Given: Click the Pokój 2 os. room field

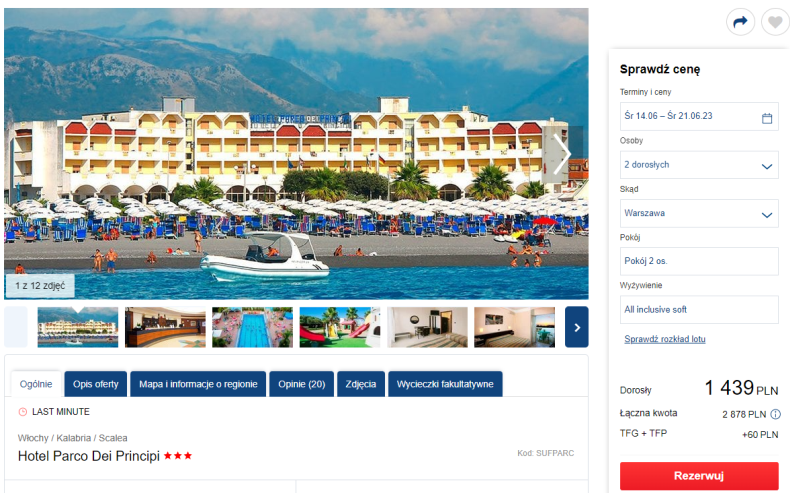Looking at the screenshot, I should tap(699, 261).
